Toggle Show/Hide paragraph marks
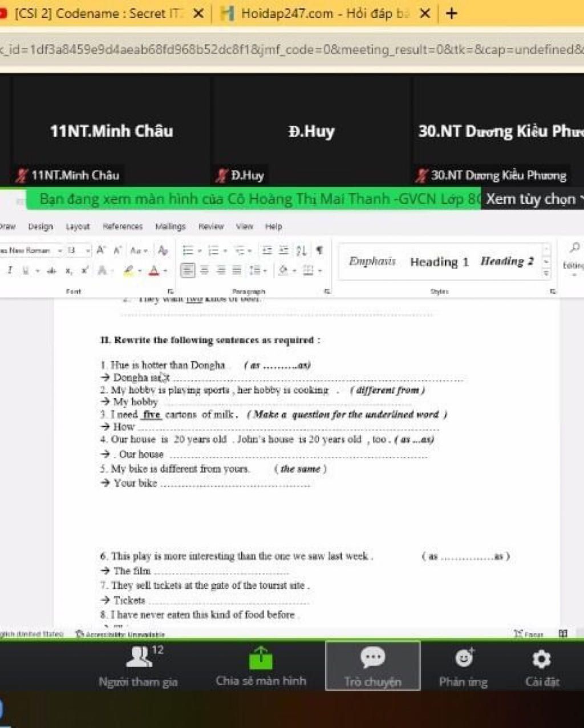Image resolution: width=584 pixels, height=728 pixels. (320, 250)
